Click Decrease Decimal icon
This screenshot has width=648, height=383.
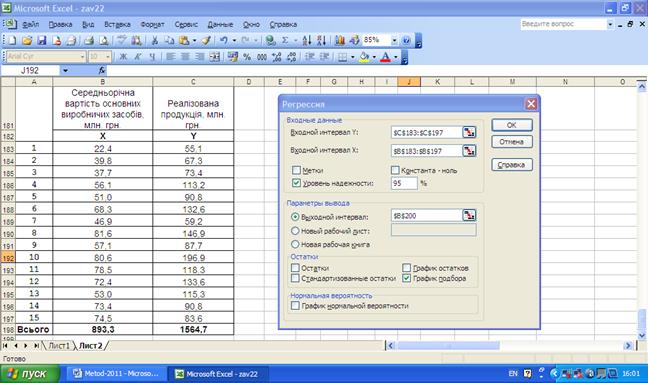click(291, 57)
